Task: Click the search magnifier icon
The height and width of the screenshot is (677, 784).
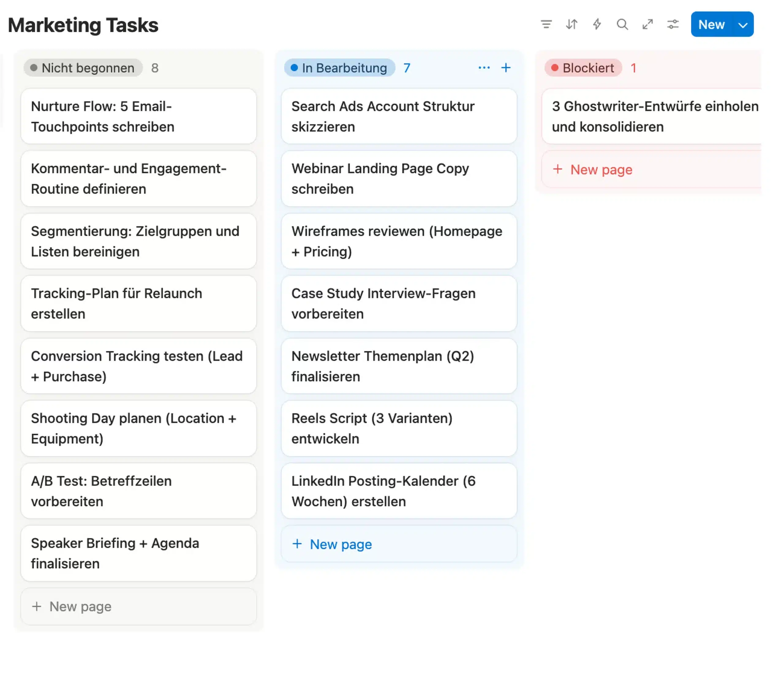Action: pyautogui.click(x=622, y=25)
